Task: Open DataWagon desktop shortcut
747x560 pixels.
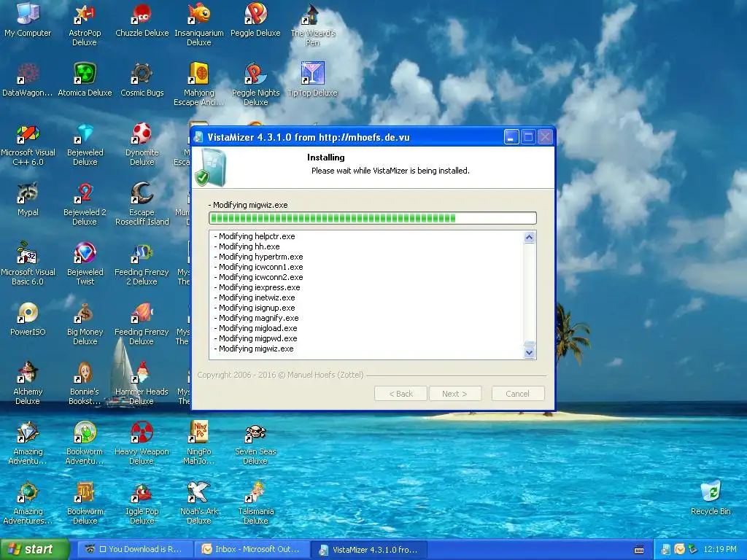Action: tap(28, 79)
